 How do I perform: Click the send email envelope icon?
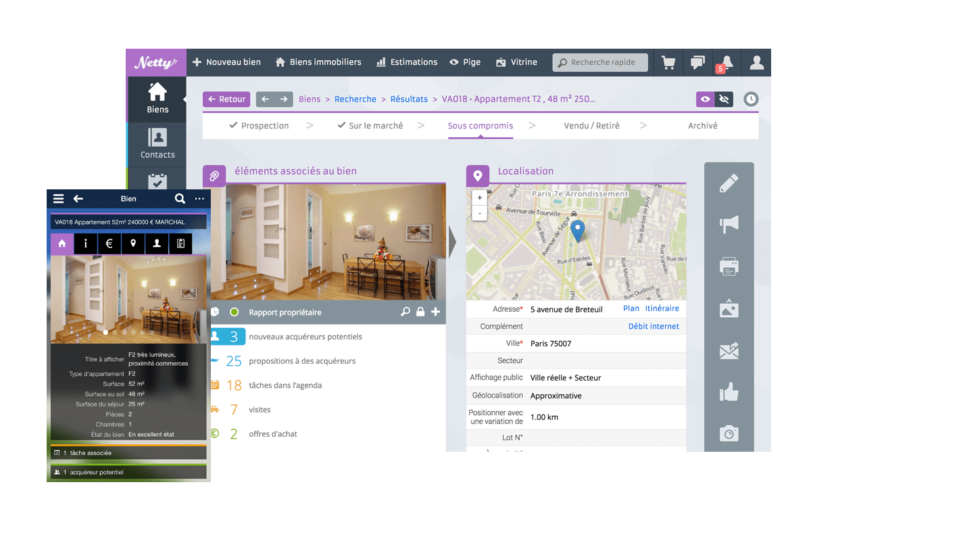pyautogui.click(x=729, y=350)
